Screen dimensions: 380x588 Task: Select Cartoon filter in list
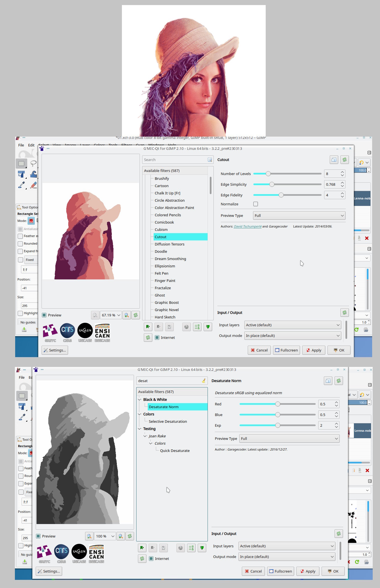click(x=161, y=186)
